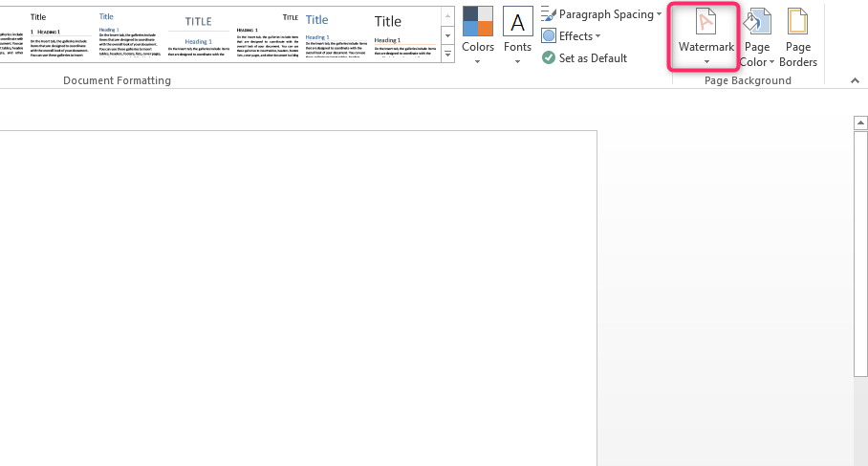The image size is (868, 466).
Task: Click the green Set as Default checkmark icon
Action: pyautogui.click(x=549, y=57)
